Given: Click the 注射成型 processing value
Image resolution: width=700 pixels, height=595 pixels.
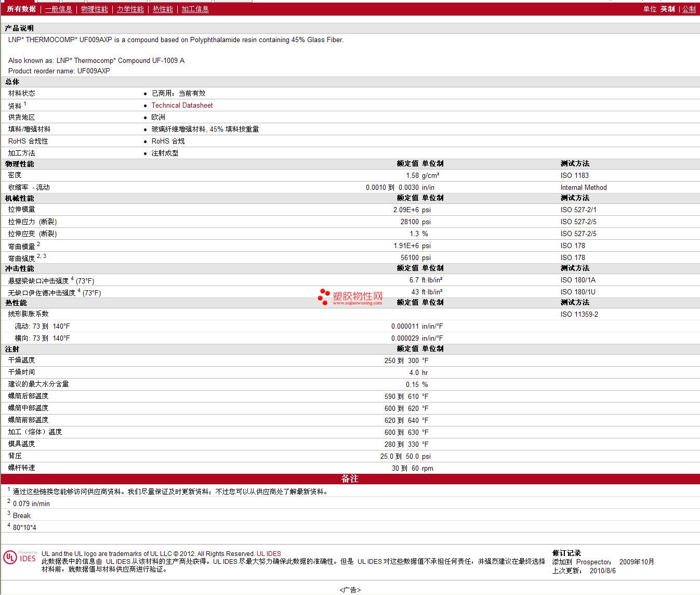Looking at the screenshot, I should tap(165, 153).
